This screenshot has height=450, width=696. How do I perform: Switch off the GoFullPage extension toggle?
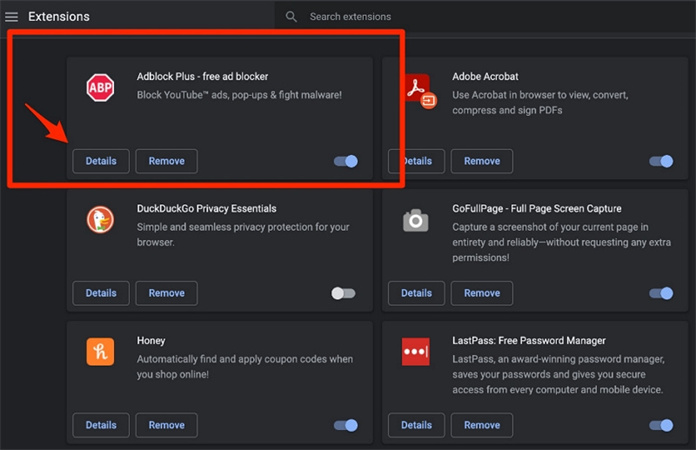click(x=661, y=293)
